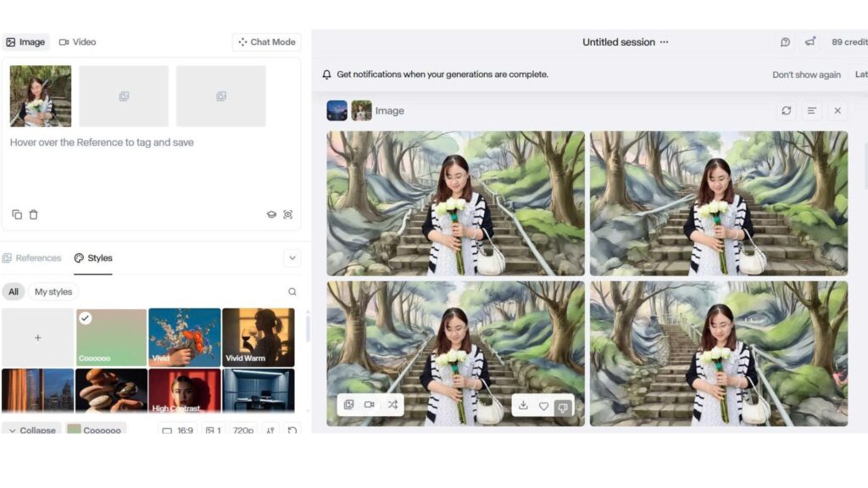This screenshot has width=868, height=488.
Task: Delete the prompt using the trash icon
Action: point(34,214)
